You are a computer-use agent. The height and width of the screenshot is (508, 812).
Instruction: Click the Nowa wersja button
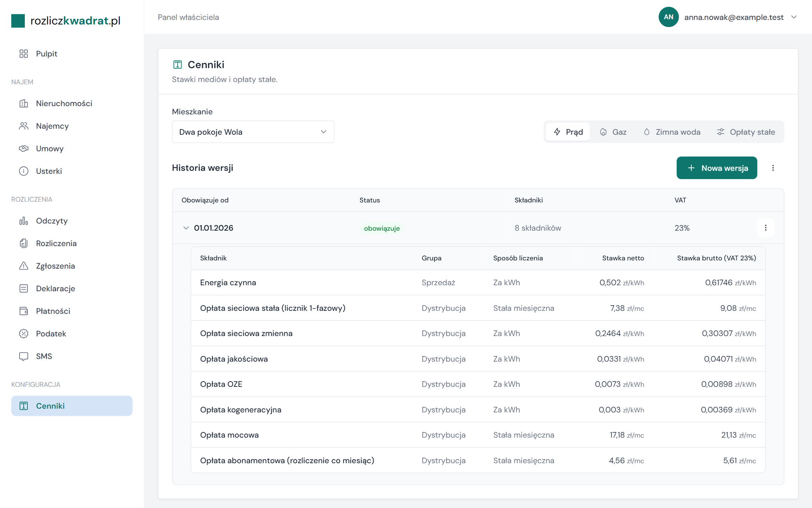(x=717, y=168)
